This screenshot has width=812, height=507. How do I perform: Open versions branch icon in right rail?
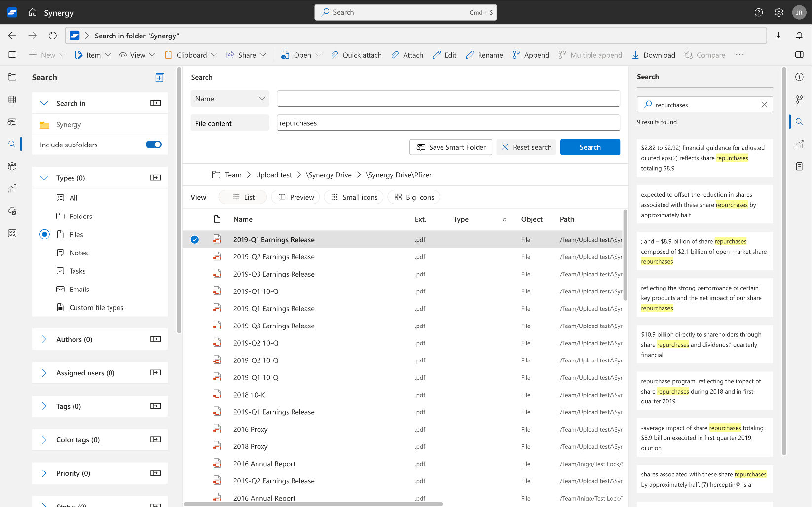799,99
